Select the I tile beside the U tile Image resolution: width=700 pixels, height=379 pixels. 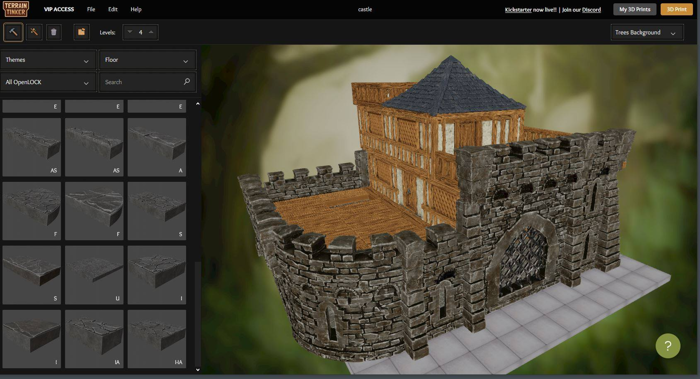[x=157, y=275]
